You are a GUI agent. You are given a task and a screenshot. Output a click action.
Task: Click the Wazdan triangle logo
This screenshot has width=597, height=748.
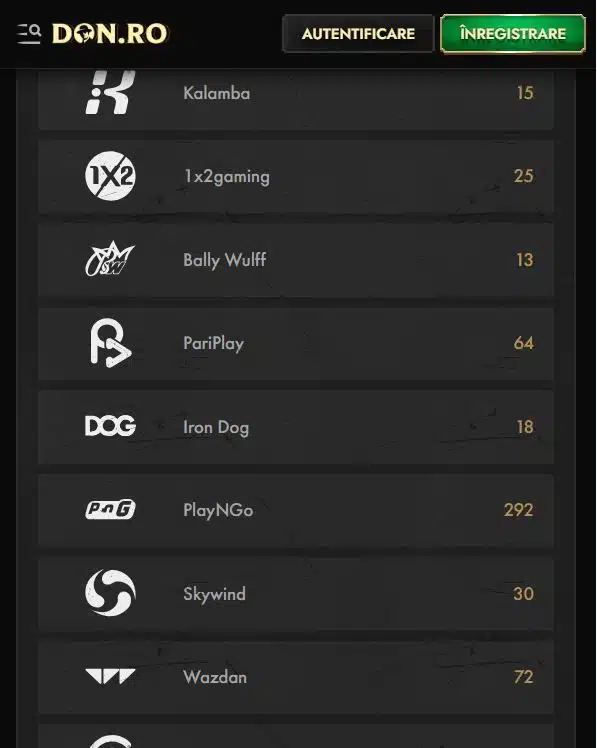(x=110, y=676)
